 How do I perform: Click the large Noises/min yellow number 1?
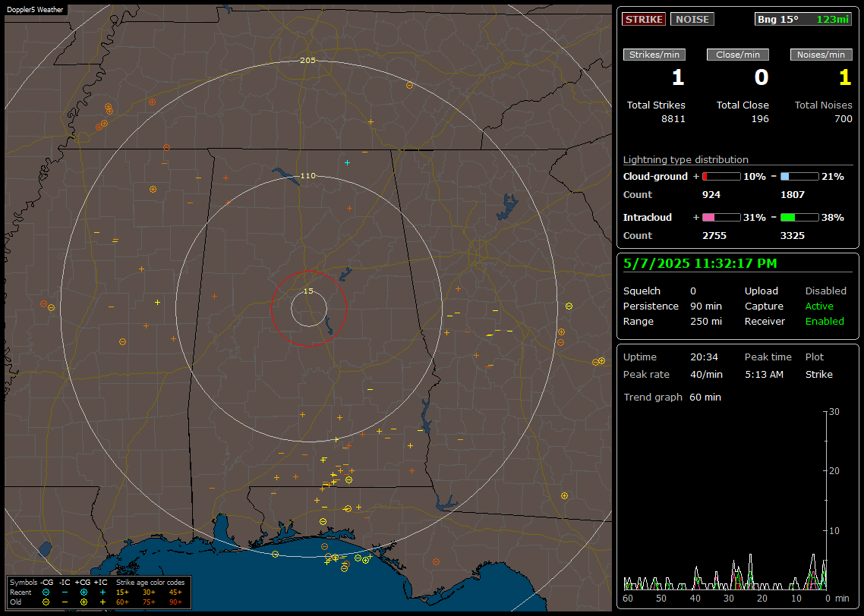(845, 77)
